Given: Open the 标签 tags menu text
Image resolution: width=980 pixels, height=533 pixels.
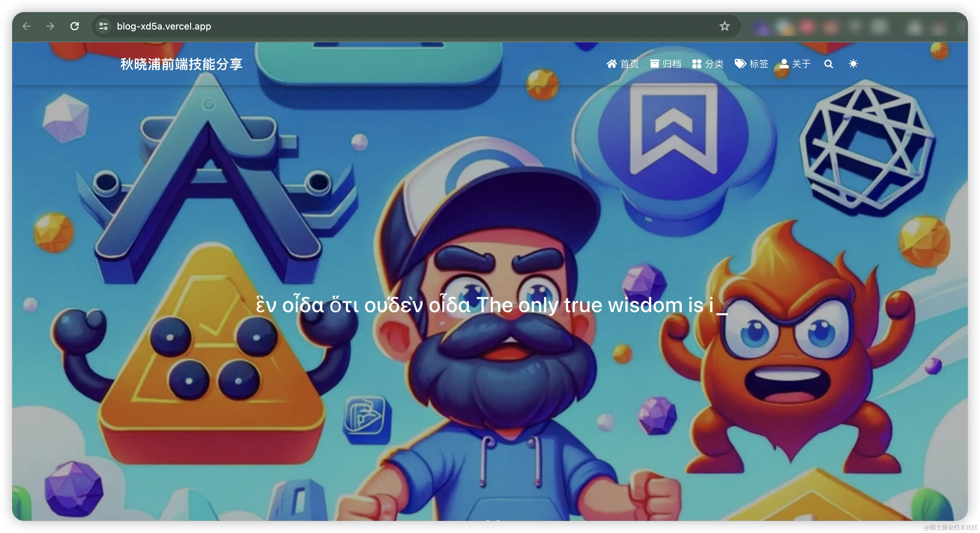Looking at the screenshot, I should 759,64.
